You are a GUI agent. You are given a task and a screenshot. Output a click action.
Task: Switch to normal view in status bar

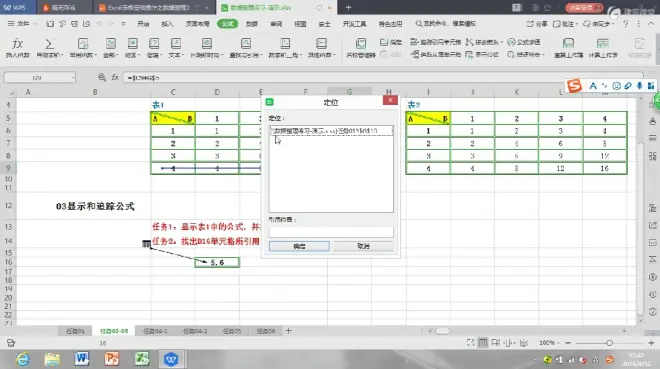pos(483,343)
